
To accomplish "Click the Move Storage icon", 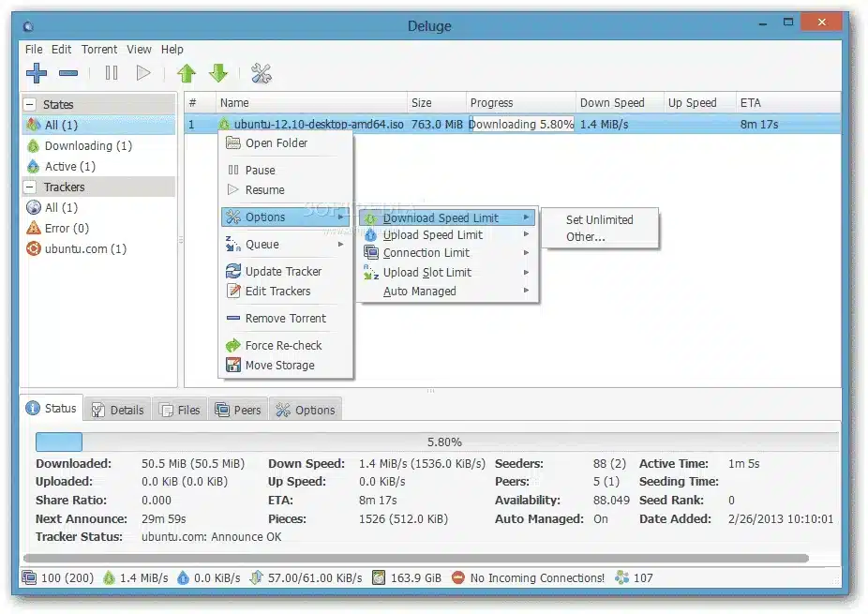I will (233, 365).
